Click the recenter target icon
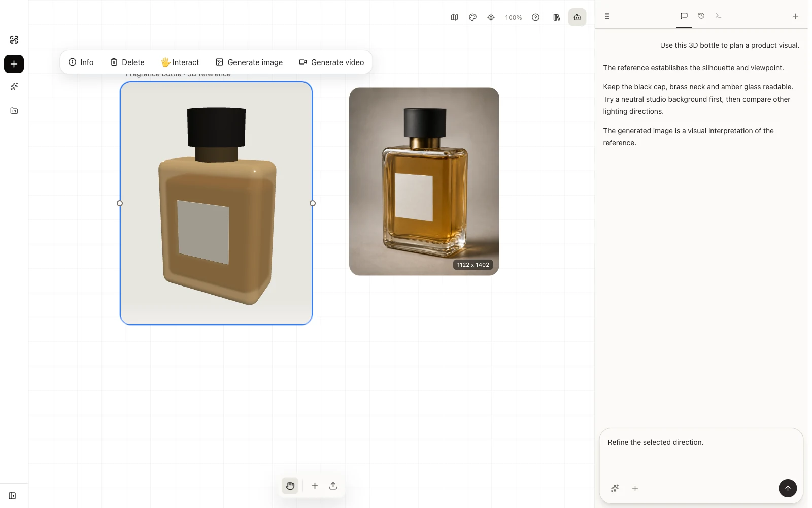Image resolution: width=812 pixels, height=508 pixels. 491,17
